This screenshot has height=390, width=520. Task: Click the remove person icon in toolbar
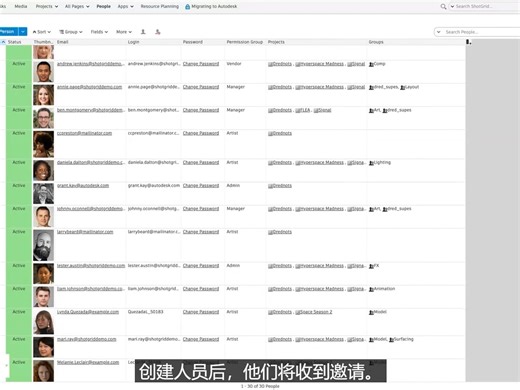158,32
